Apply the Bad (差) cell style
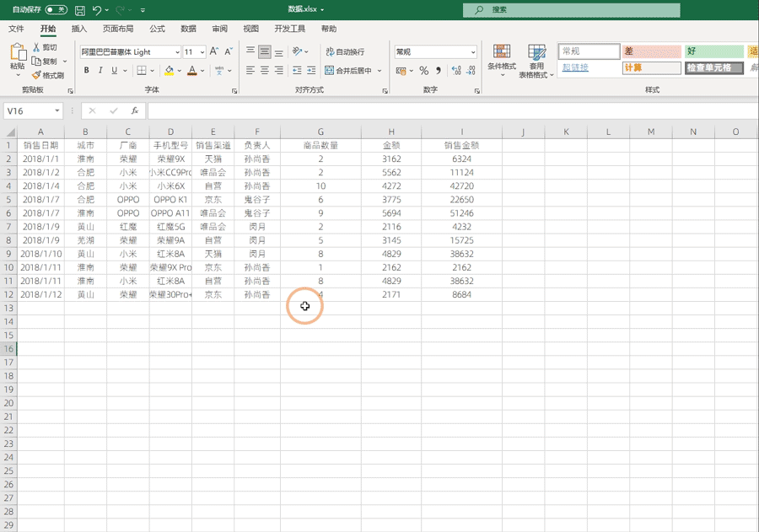 point(652,51)
